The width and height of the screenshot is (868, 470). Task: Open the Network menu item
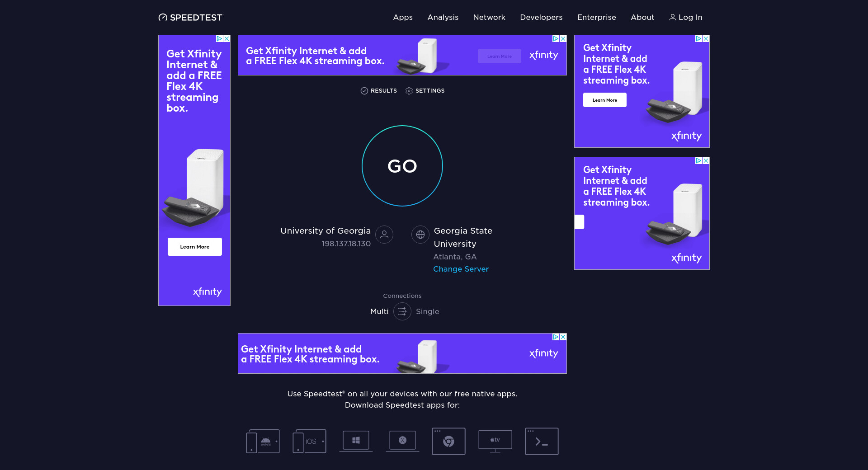(x=489, y=17)
